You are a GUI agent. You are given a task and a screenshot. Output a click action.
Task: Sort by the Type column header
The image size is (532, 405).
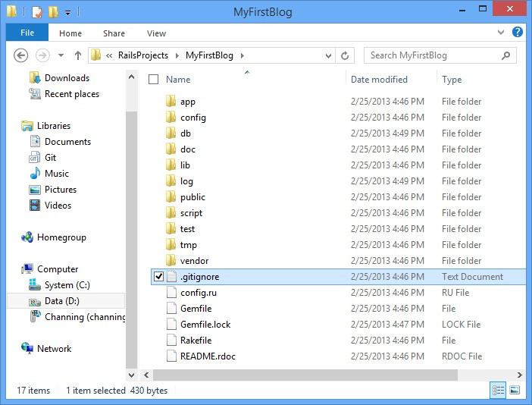point(452,80)
